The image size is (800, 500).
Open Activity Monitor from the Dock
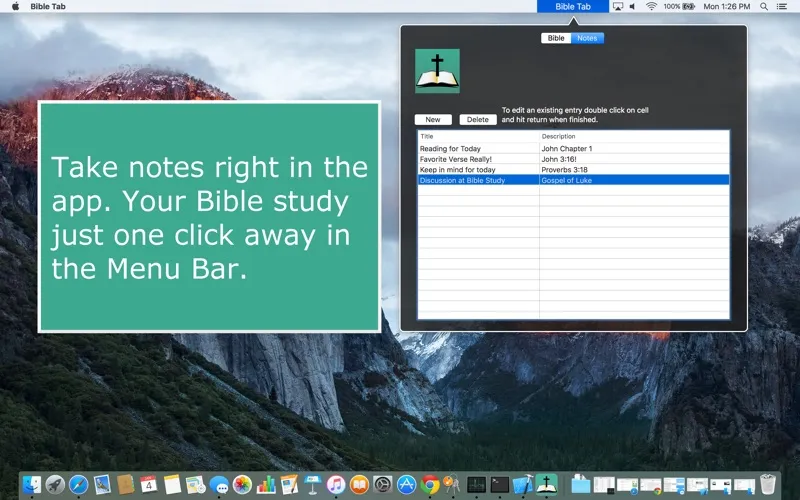point(477,485)
